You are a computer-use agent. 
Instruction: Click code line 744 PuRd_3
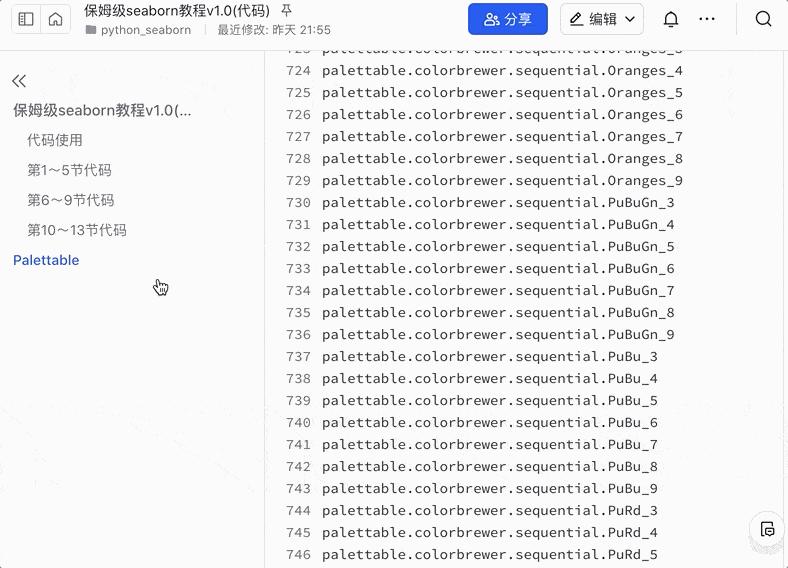point(490,511)
